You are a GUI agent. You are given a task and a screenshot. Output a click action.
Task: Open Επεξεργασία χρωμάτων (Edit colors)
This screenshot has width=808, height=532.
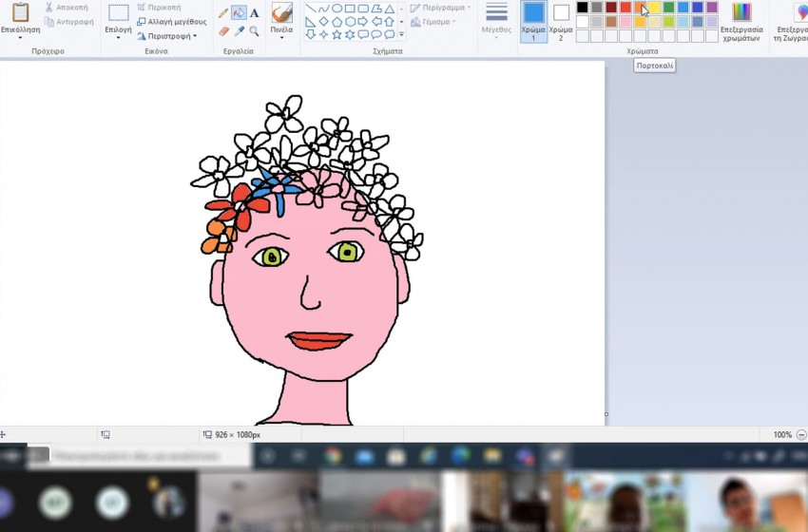click(x=742, y=21)
